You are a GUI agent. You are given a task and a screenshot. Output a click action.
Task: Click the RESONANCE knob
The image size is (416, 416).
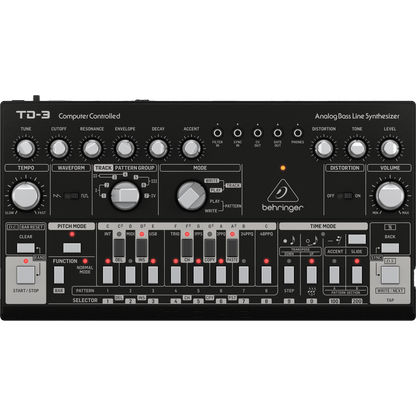(x=92, y=148)
